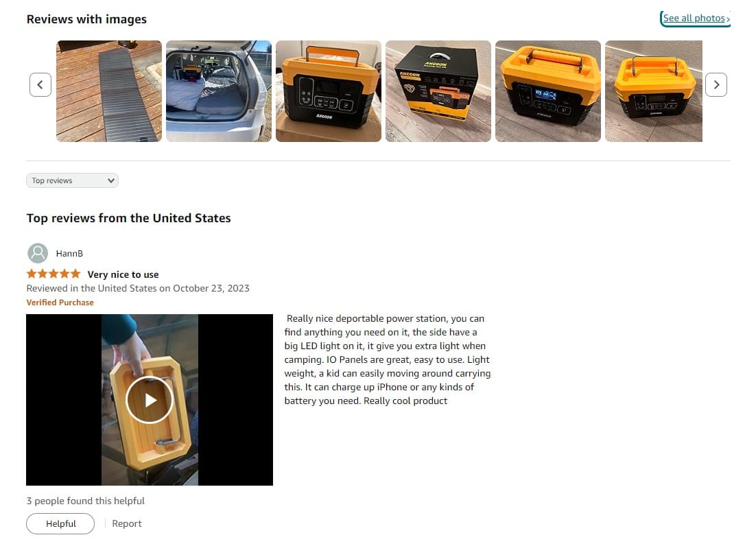Viewport: 756px width, 546px height.
Task: Open the power station on cardboard box photo
Action: tap(329, 91)
